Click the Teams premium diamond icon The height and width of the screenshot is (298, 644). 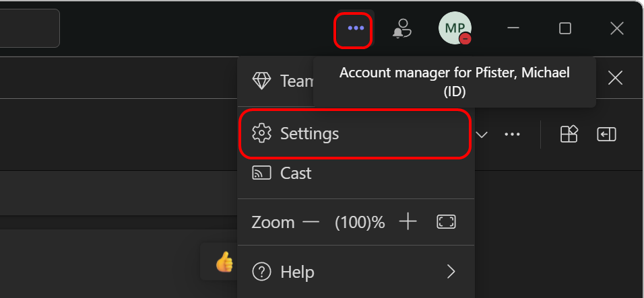pyautogui.click(x=261, y=81)
